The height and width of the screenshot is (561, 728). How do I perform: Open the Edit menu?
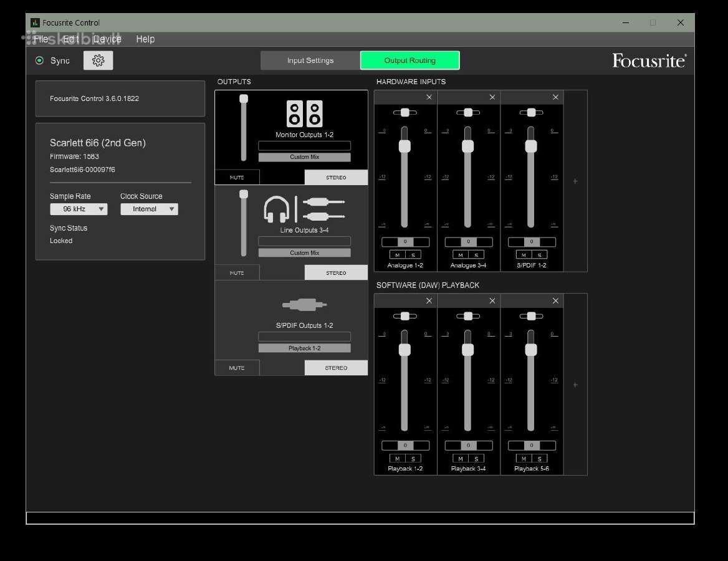(x=70, y=39)
